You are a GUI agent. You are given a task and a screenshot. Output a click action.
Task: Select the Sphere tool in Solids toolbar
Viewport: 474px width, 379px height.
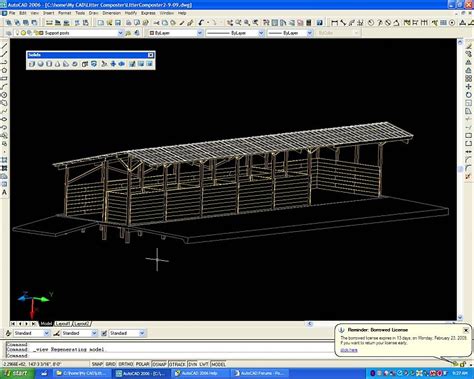[x=40, y=64]
